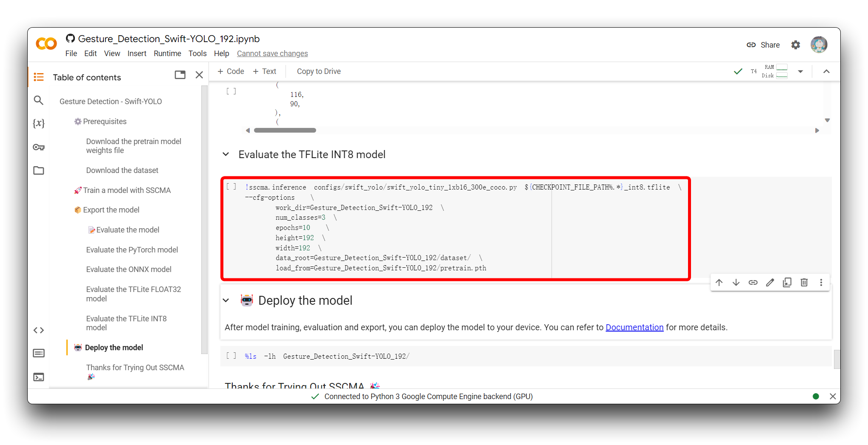Viewport: 868px width, 445px height.
Task: Open the Tools menu
Action: (x=197, y=54)
